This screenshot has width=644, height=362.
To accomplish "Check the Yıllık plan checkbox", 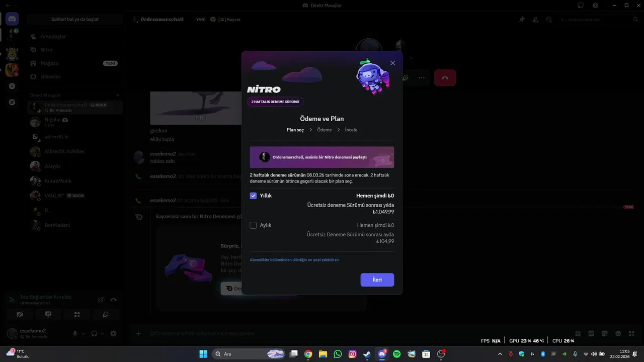I will tap(253, 196).
